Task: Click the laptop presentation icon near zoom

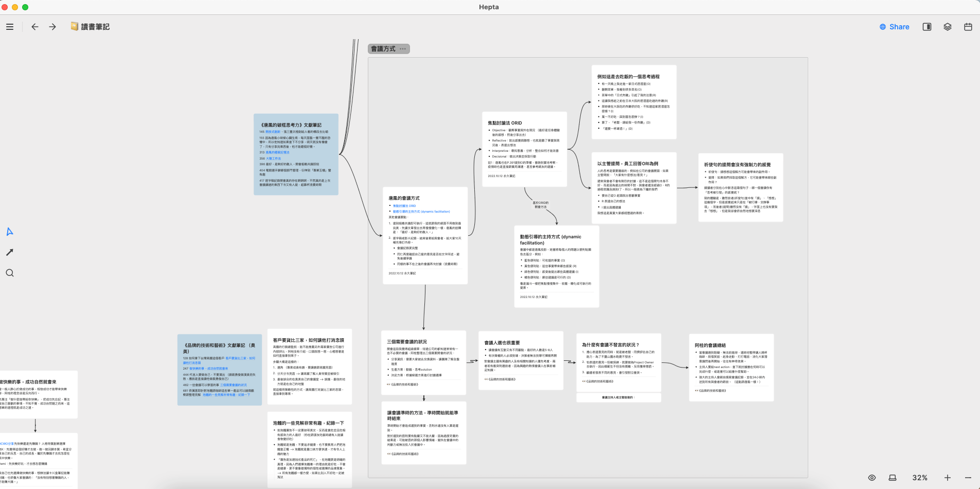Action: coord(893,478)
